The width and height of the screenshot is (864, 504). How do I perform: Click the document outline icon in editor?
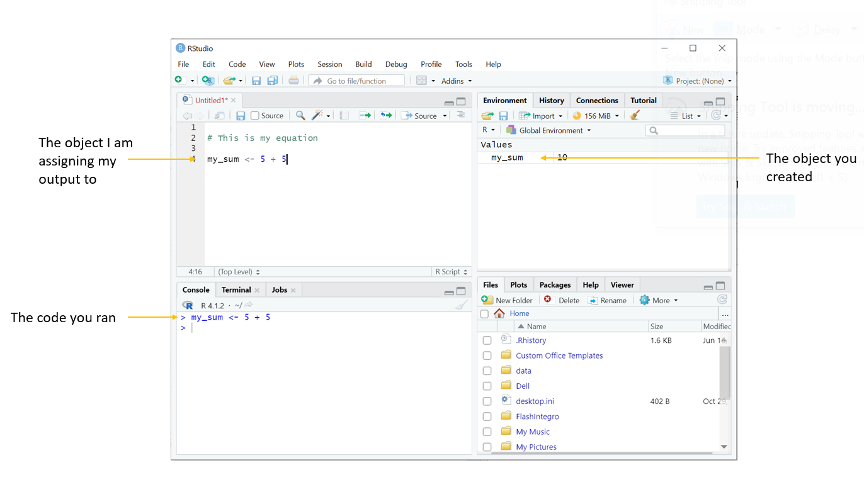[461, 115]
